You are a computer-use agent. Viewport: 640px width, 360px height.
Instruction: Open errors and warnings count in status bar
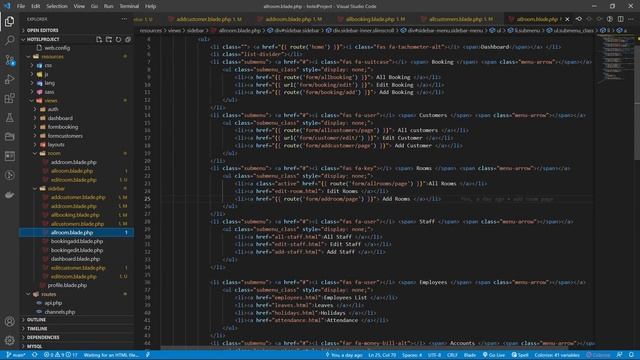(60, 355)
